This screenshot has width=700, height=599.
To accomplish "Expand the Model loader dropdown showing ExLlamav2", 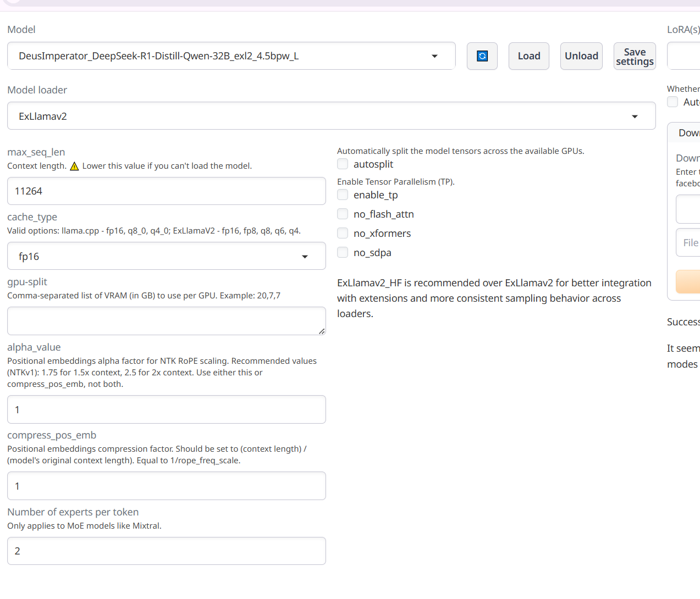I will click(x=332, y=116).
